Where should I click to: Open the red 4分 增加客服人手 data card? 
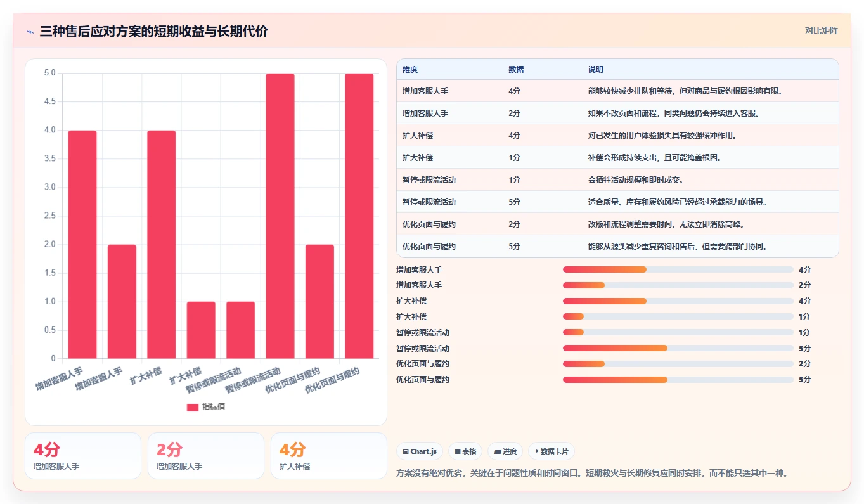tap(83, 456)
